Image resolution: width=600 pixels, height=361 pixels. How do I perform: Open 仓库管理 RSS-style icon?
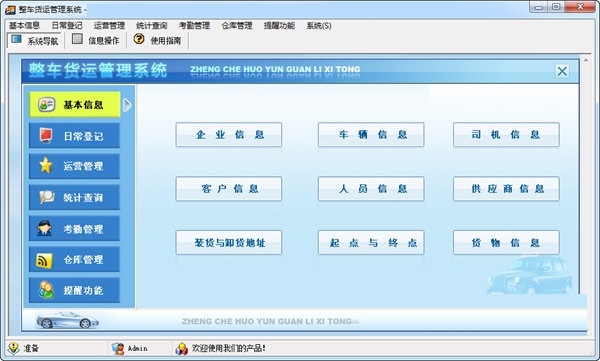(x=44, y=260)
